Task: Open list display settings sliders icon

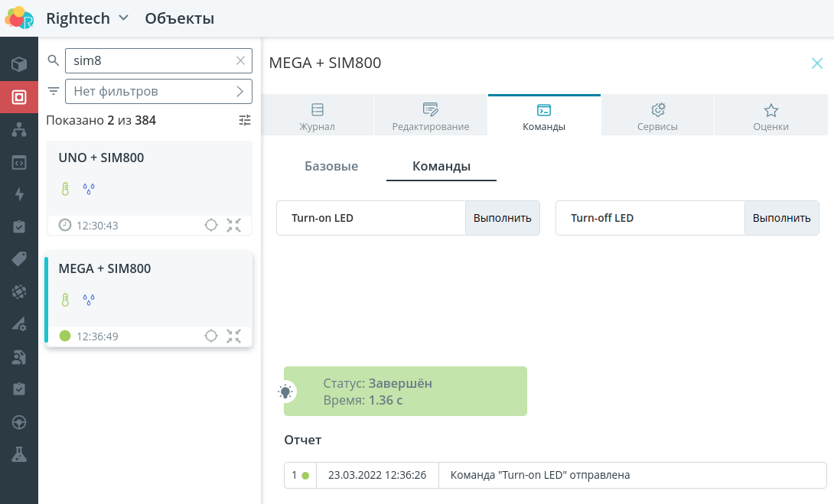Action: 245,120
